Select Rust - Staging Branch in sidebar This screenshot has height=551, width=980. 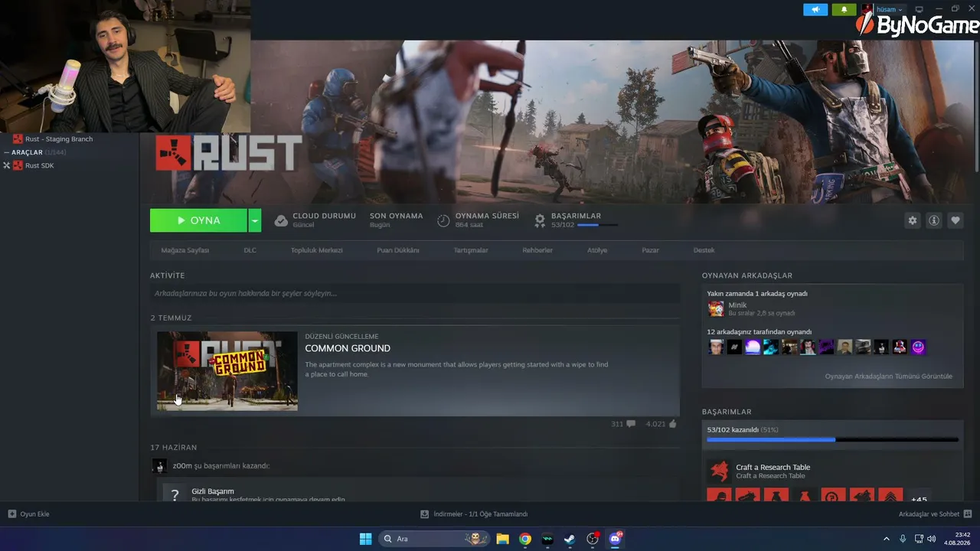click(x=59, y=139)
